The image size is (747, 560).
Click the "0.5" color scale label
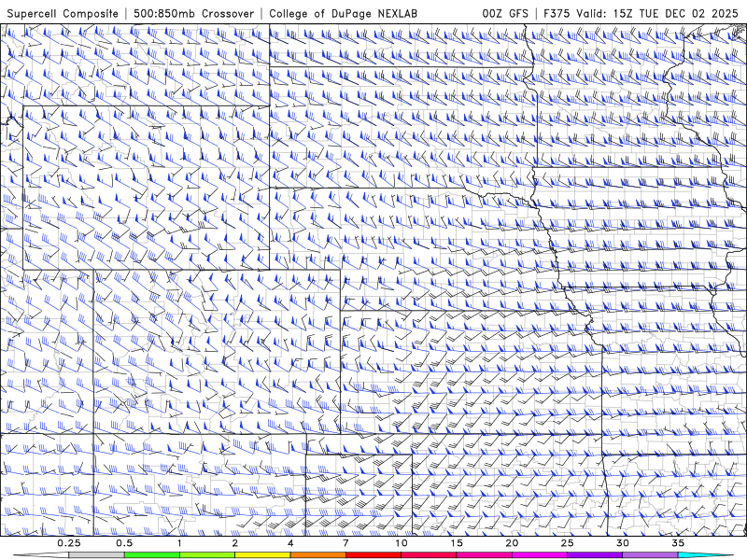(124, 543)
